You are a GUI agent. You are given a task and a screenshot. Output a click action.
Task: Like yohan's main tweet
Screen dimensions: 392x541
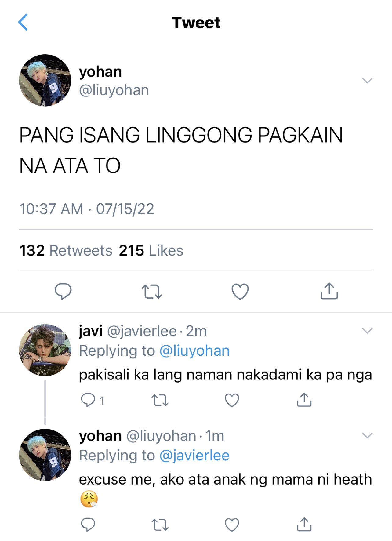coord(240,291)
